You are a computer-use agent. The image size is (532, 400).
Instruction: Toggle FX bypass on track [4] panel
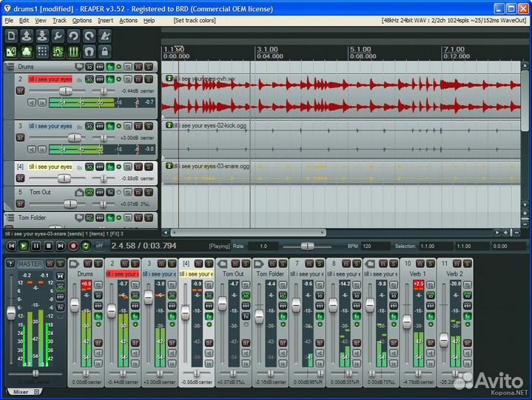tap(118, 167)
